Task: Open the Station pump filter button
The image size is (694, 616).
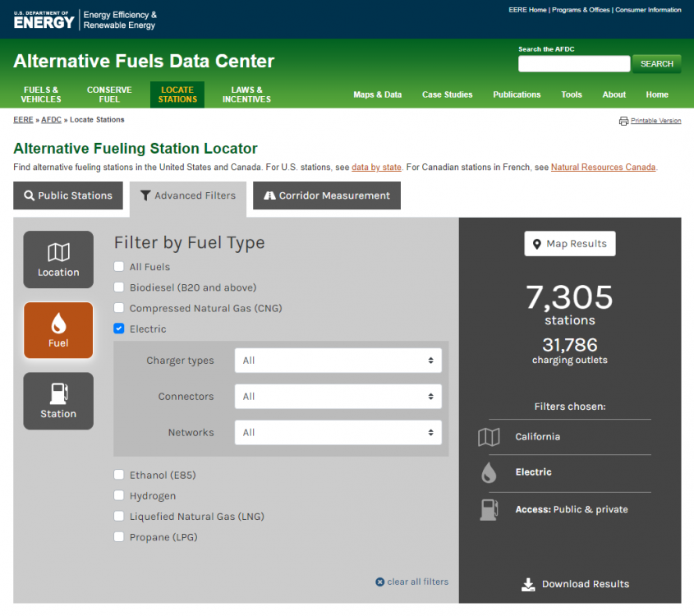Action: (x=58, y=401)
